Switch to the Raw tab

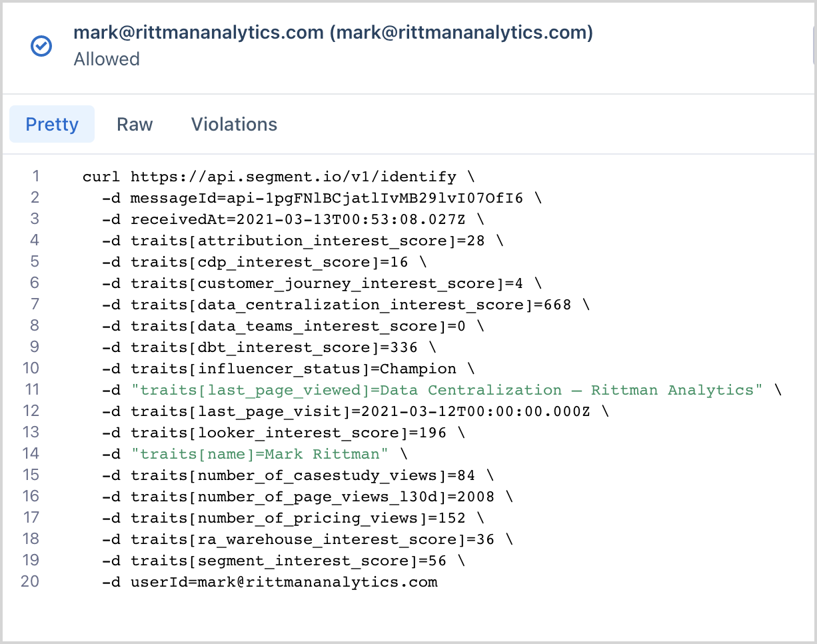135,125
